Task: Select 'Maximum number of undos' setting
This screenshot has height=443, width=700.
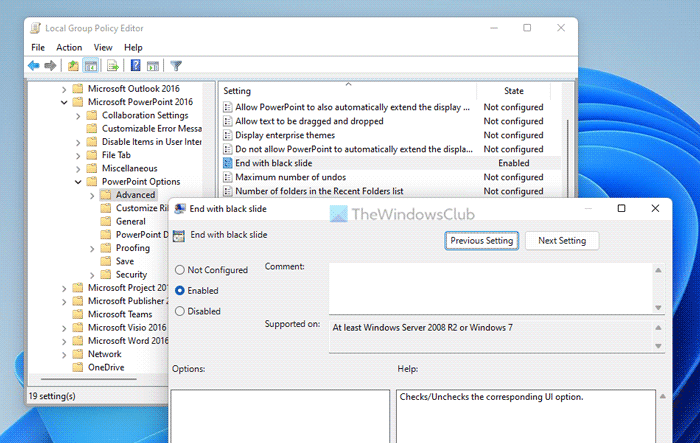Action: point(291,177)
